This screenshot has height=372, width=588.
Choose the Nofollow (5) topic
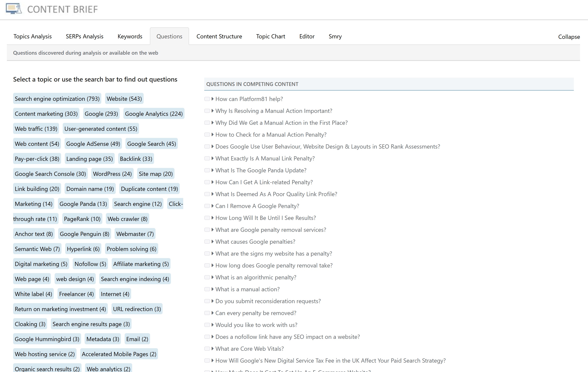point(90,264)
